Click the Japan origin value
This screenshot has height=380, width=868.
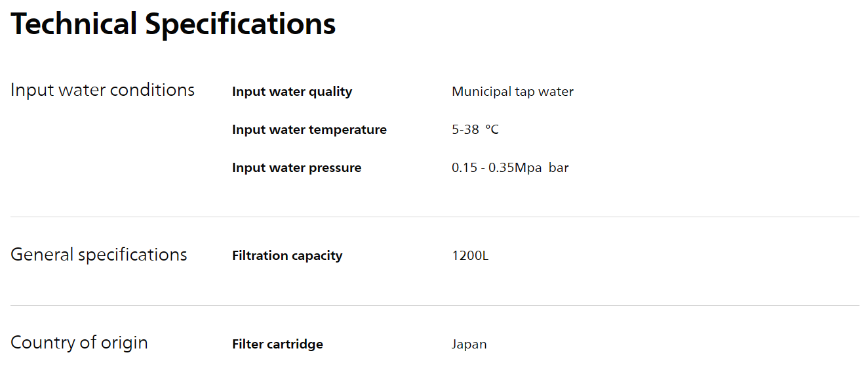[x=469, y=345]
